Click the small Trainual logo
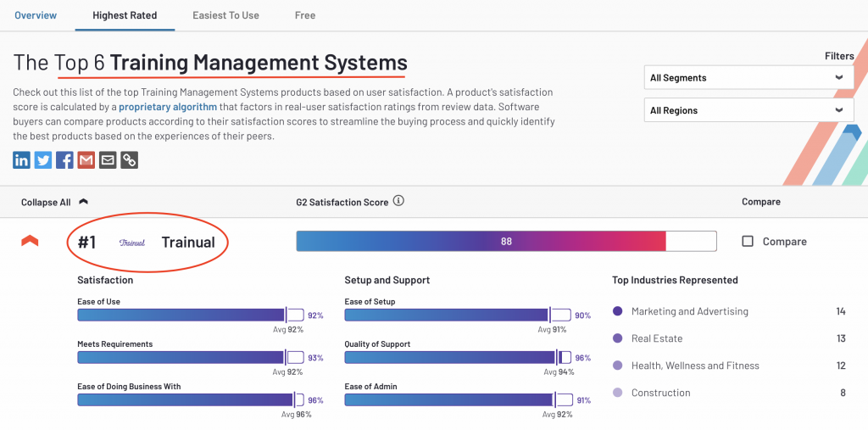Screen dimensions: 868x430 (x=132, y=243)
